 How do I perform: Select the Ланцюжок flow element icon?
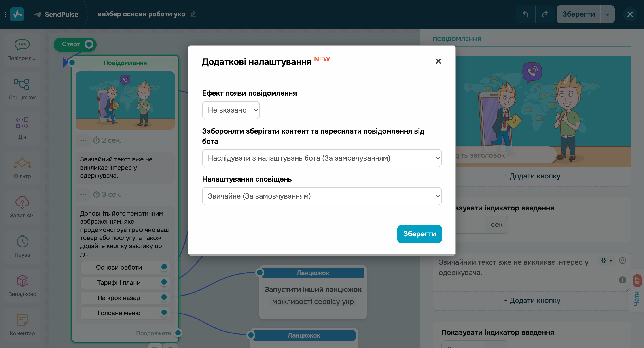click(x=22, y=84)
